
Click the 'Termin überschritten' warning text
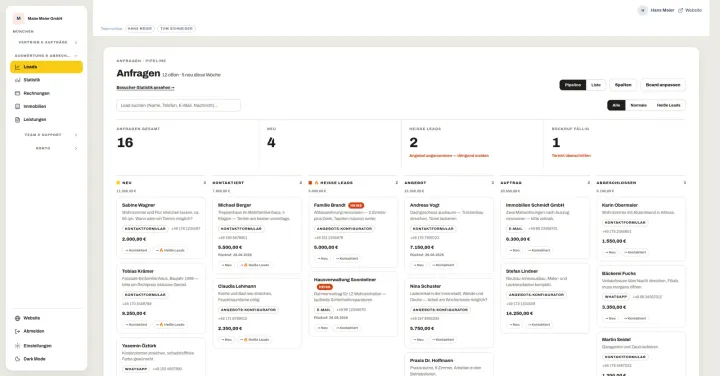coord(571,156)
